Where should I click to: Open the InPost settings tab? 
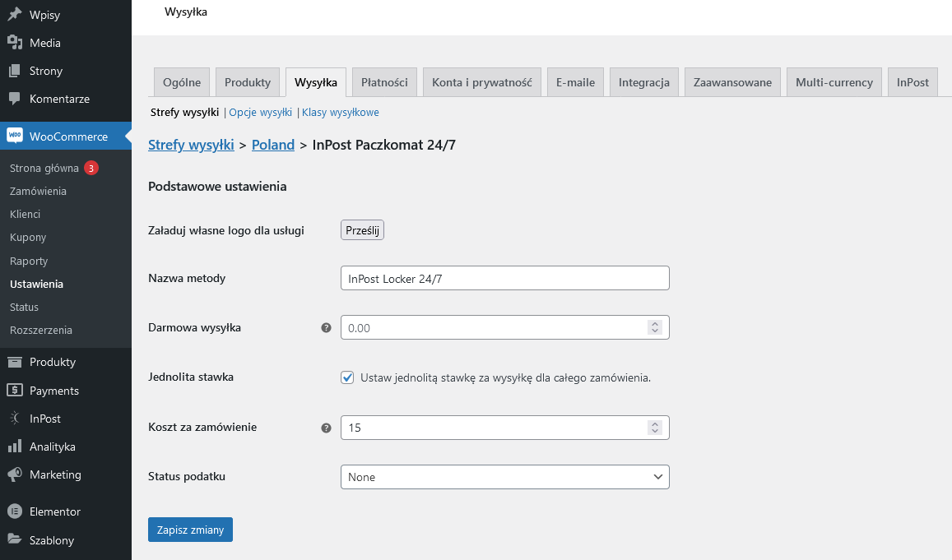point(913,82)
